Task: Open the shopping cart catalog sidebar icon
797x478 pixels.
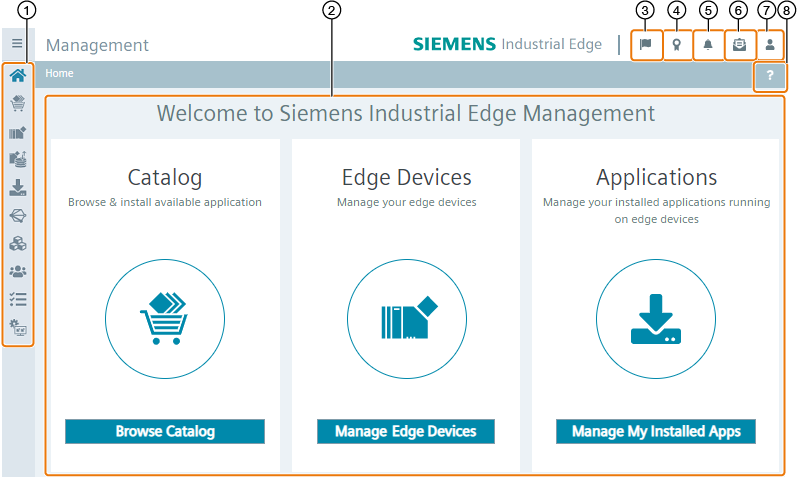Action: click(18, 103)
